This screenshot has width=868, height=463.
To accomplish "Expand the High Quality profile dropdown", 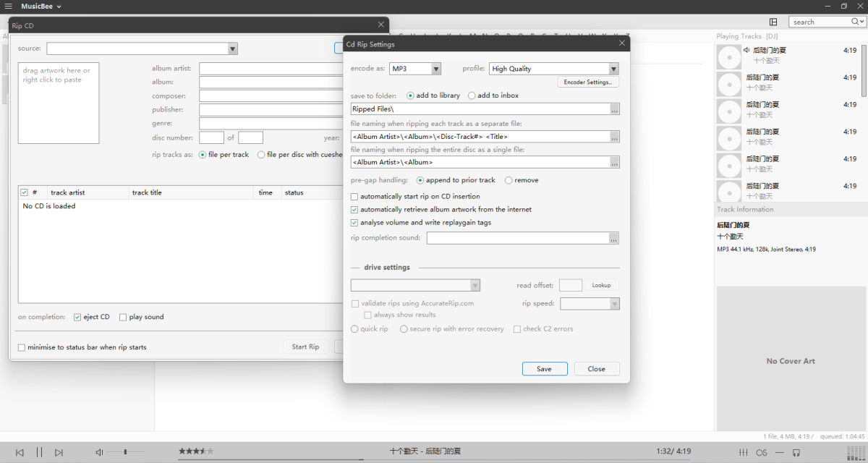I will click(613, 69).
